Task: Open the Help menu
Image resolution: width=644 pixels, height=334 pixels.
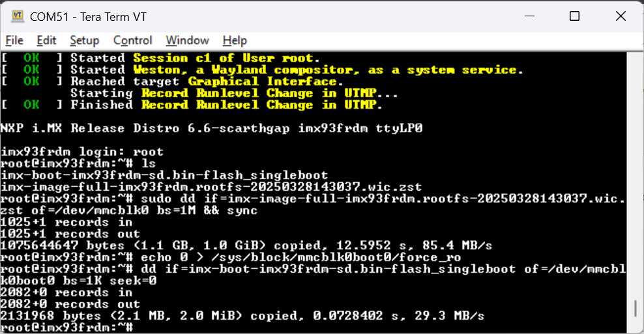Action: pos(235,40)
